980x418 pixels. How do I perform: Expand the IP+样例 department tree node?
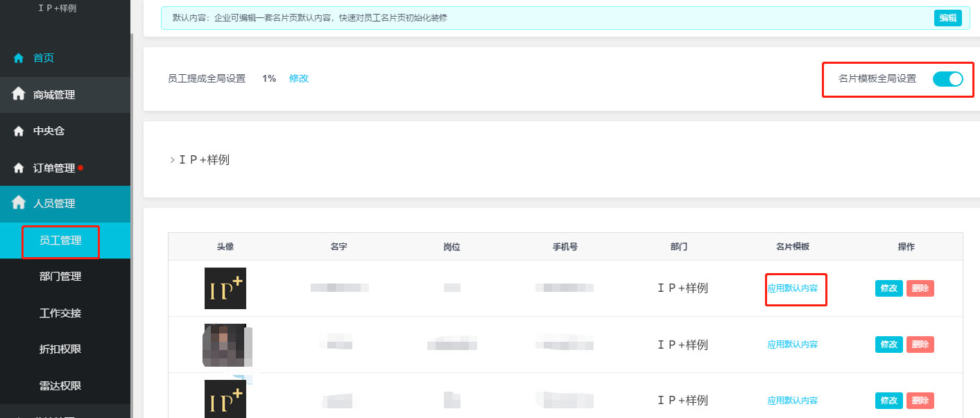click(x=173, y=160)
